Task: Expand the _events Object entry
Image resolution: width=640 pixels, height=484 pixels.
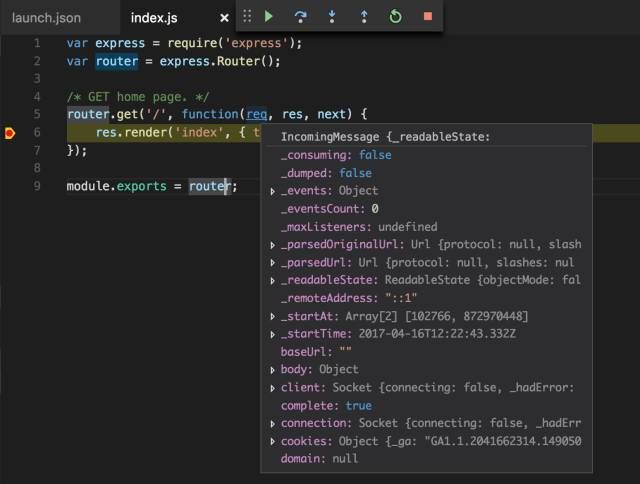Action: [x=273, y=191]
